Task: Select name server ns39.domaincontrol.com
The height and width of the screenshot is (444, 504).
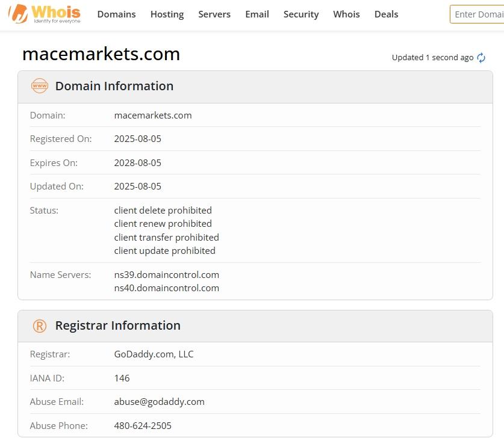Action: click(x=167, y=274)
